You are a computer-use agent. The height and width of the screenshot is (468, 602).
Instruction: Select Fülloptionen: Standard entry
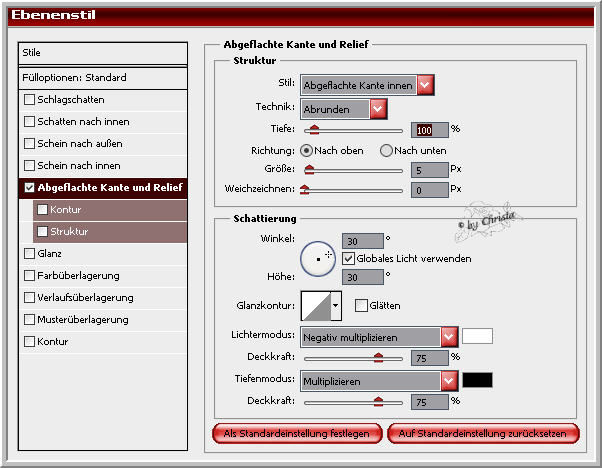click(103, 78)
